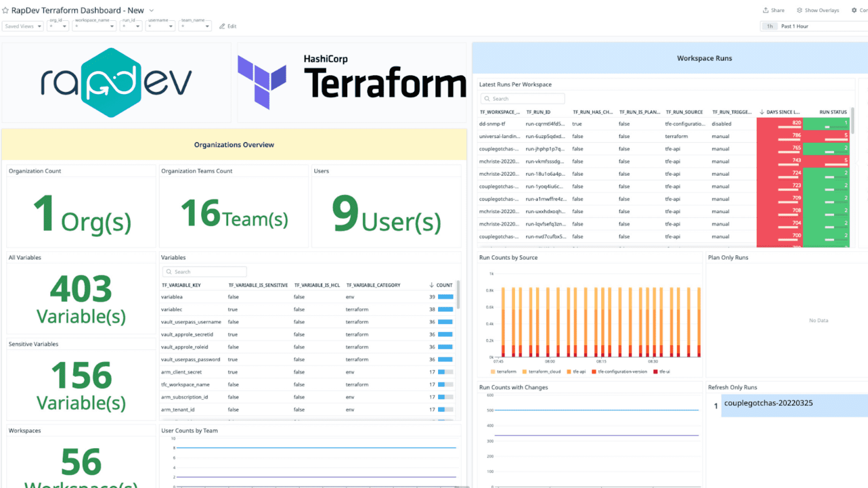
Task: Click the Variables table vertical scrollbar
Action: pyautogui.click(x=458, y=295)
